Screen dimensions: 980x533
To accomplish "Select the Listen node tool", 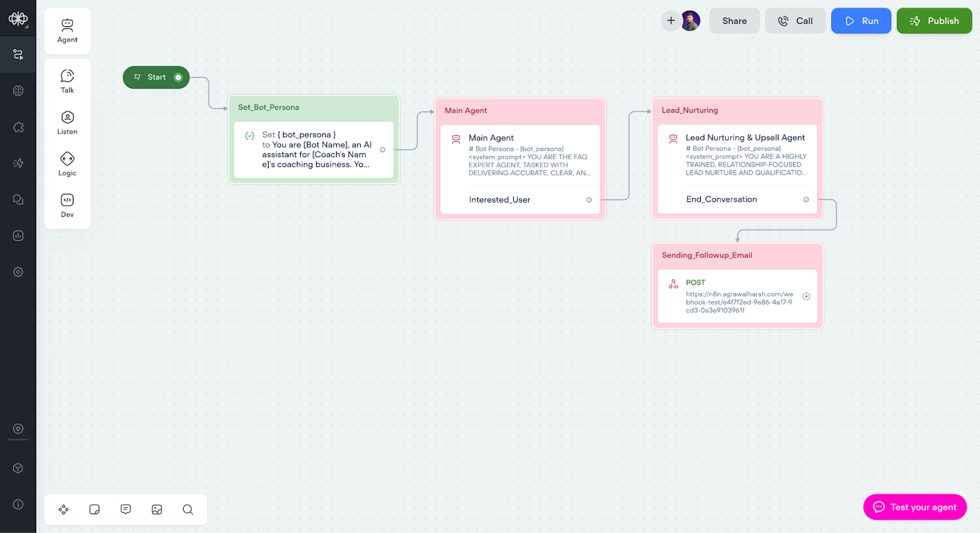I will (67, 123).
